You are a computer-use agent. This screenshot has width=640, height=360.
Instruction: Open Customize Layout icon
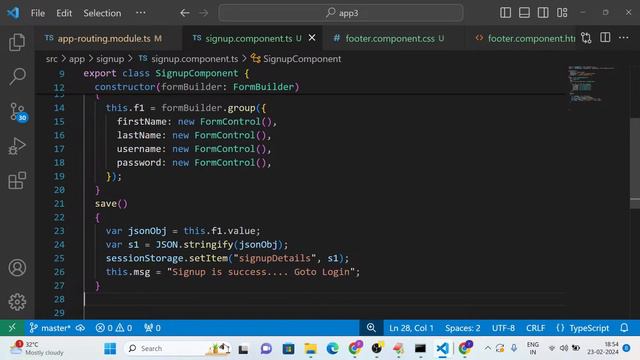pos(562,13)
